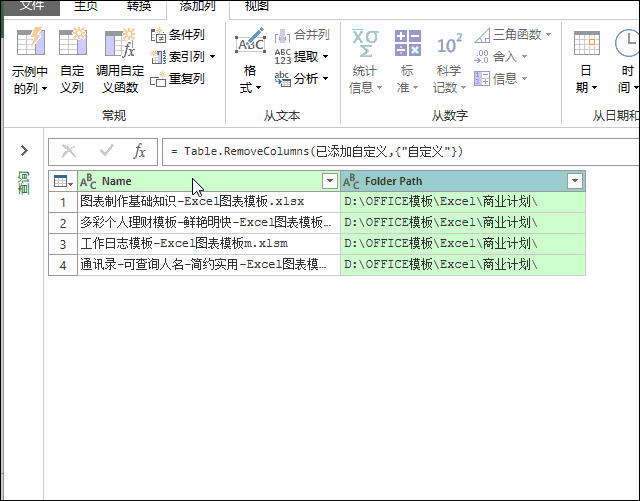Click the 日期 calendar icon

[587, 43]
